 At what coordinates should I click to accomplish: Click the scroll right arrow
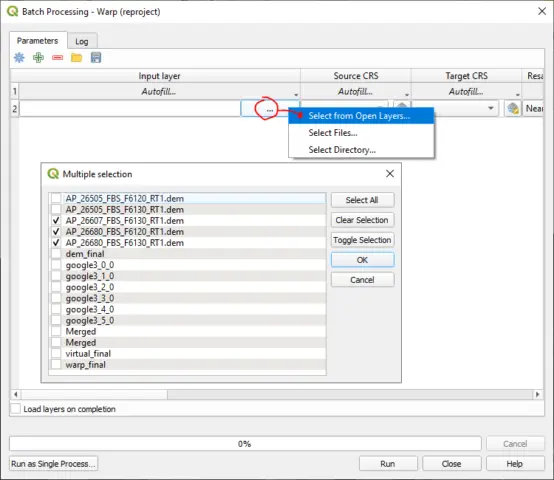[538, 394]
